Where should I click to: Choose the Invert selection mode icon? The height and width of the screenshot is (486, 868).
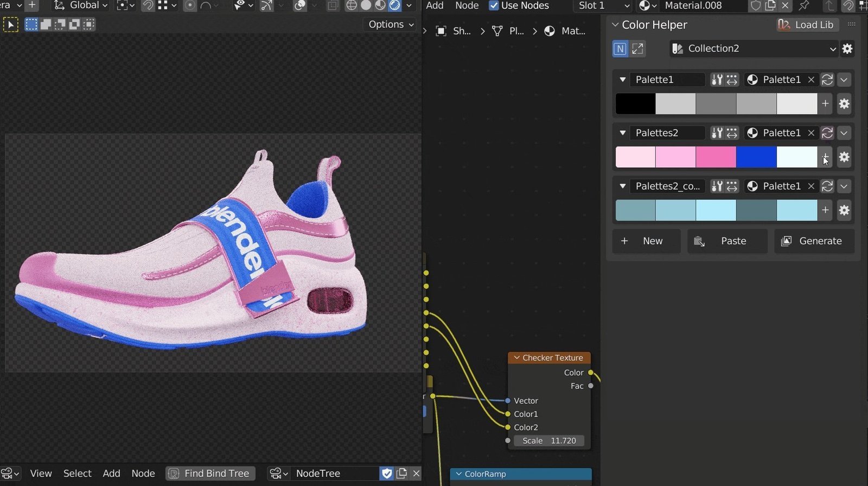click(x=74, y=24)
